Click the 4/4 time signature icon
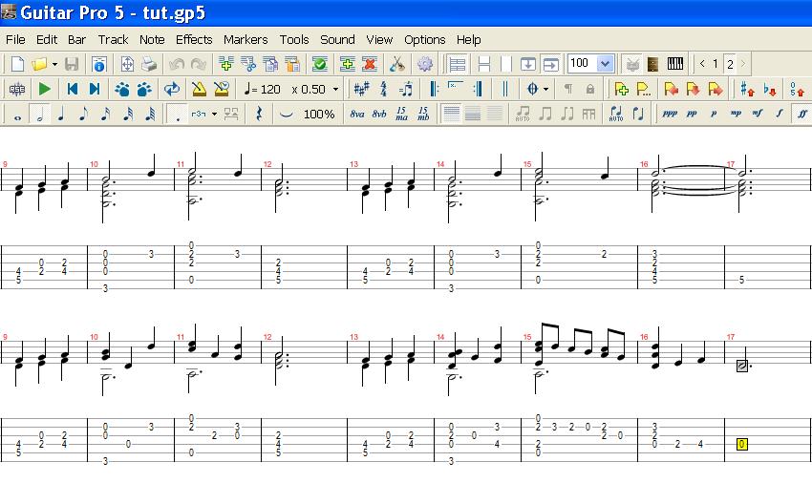The height and width of the screenshot is (504, 812). point(383,89)
